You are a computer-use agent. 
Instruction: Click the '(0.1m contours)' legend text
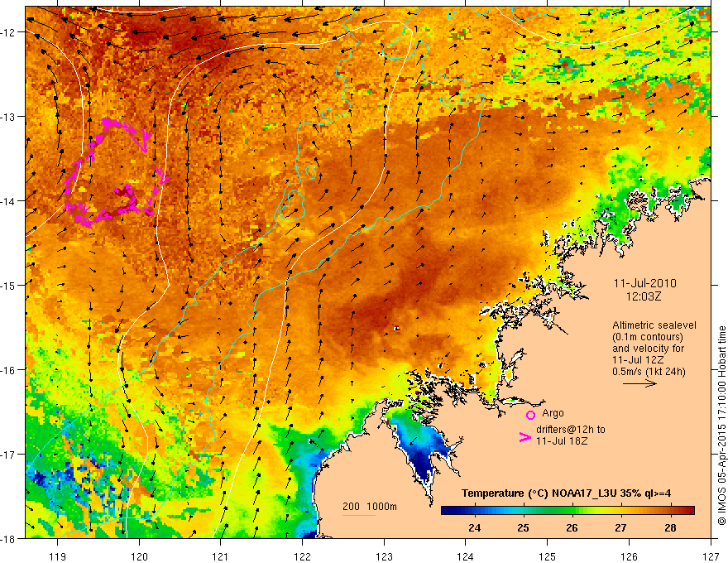click(x=648, y=337)
